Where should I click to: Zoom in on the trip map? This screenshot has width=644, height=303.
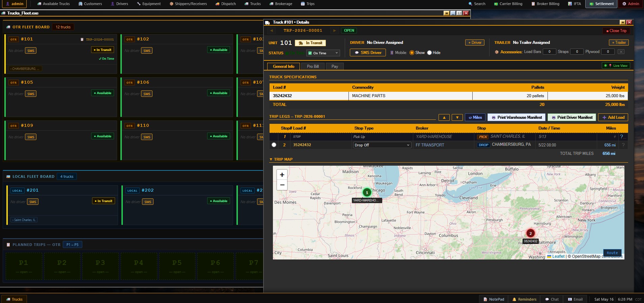click(x=282, y=174)
